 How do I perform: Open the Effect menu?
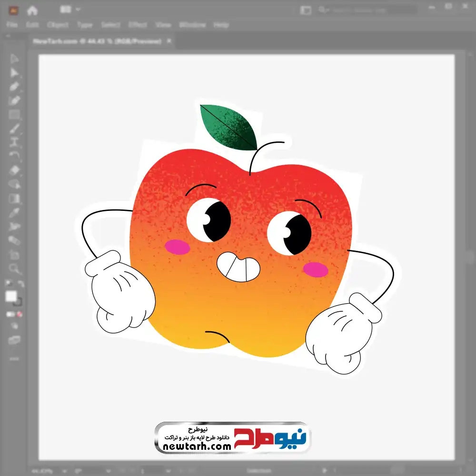[x=138, y=25]
